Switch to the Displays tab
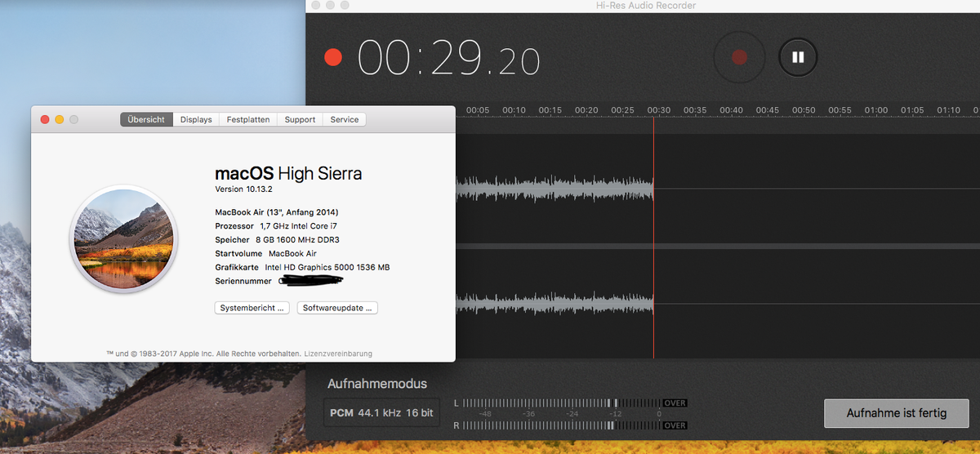980x454 pixels. (196, 119)
